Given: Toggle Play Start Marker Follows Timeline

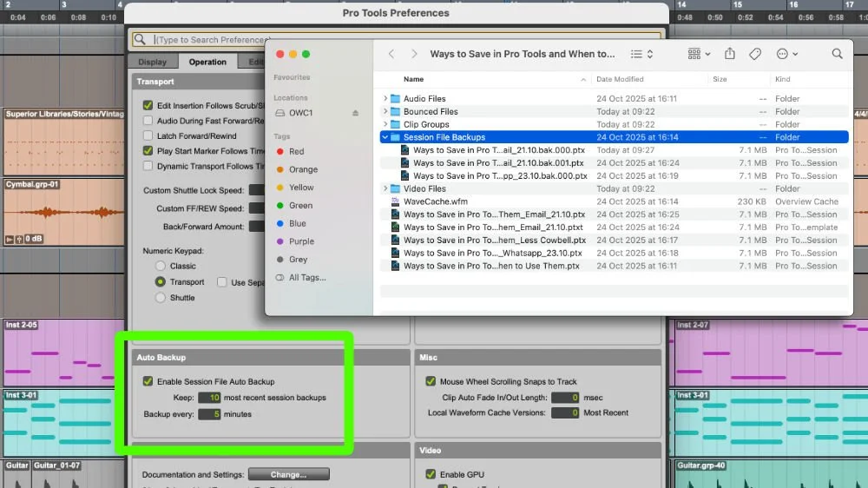Looking at the screenshot, I should tap(148, 151).
